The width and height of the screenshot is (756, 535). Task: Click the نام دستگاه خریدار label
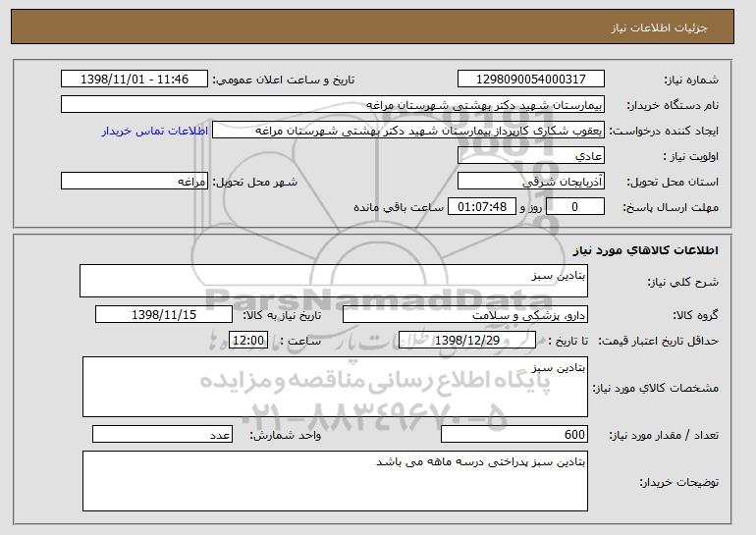673,105
